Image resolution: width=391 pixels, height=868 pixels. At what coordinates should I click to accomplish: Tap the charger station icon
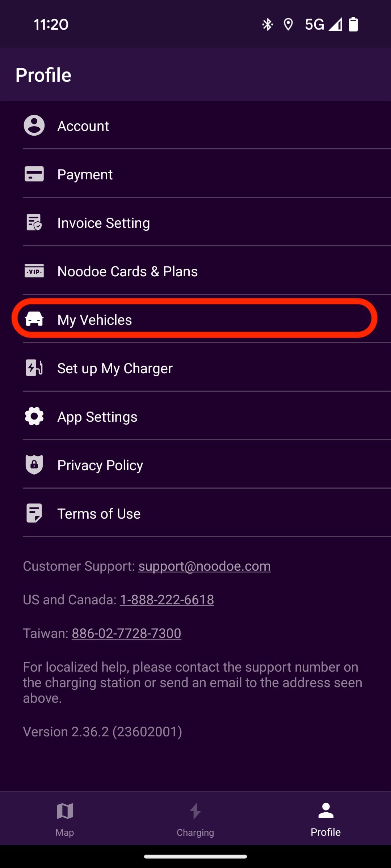34,368
